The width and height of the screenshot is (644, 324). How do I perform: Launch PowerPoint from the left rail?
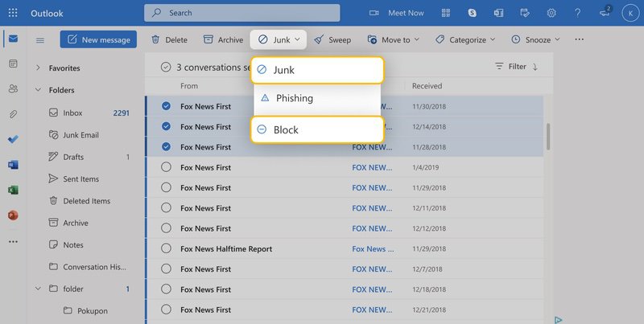click(13, 215)
